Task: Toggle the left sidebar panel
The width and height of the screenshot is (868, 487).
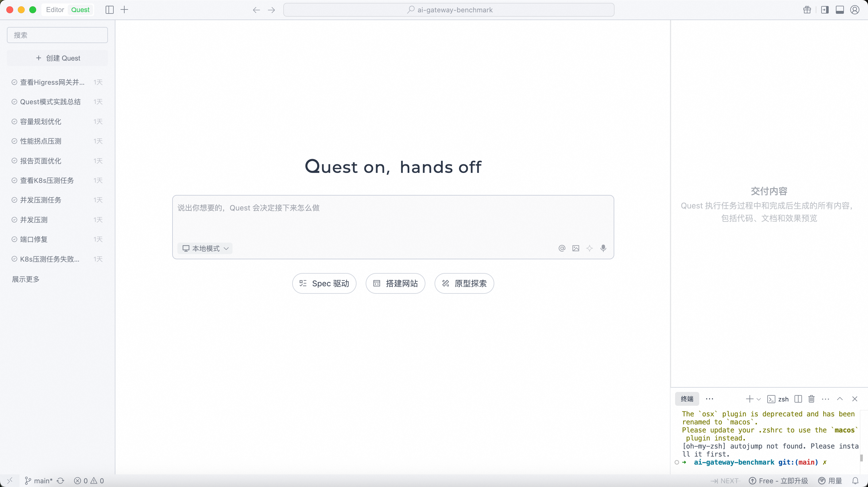Action: [110, 10]
